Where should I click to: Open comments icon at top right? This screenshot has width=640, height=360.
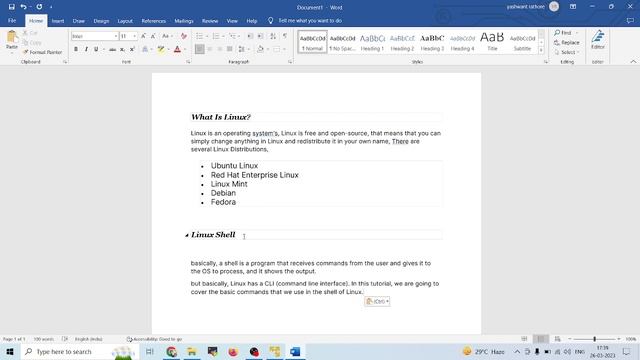tap(630, 20)
